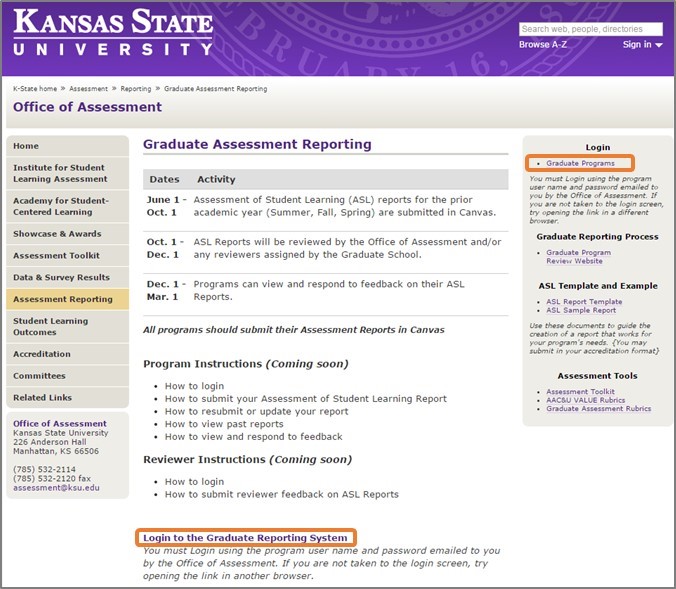
Task: Open the Browse A-Z link
Action: pos(543,44)
